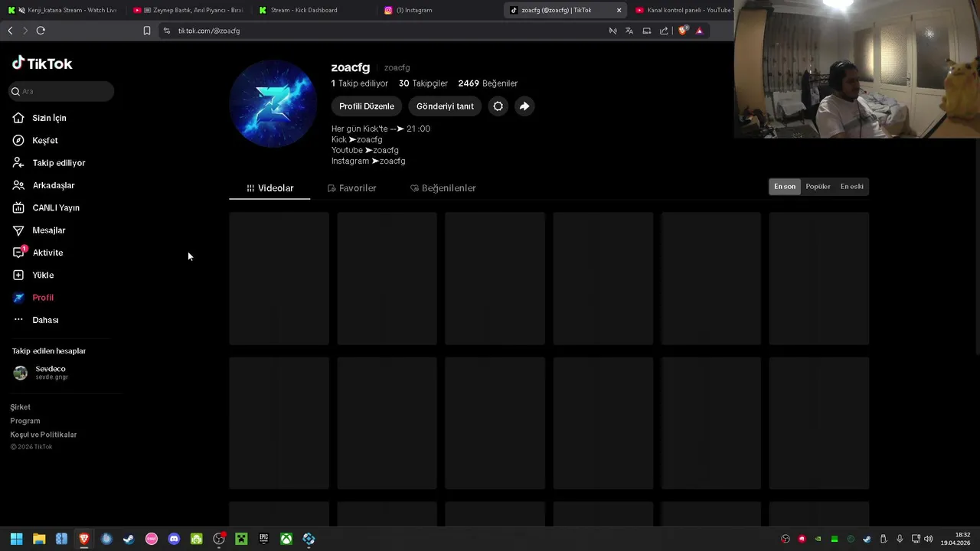The image size is (980, 551).
Task: Click browser share icon in toolbar
Action: 664,31
